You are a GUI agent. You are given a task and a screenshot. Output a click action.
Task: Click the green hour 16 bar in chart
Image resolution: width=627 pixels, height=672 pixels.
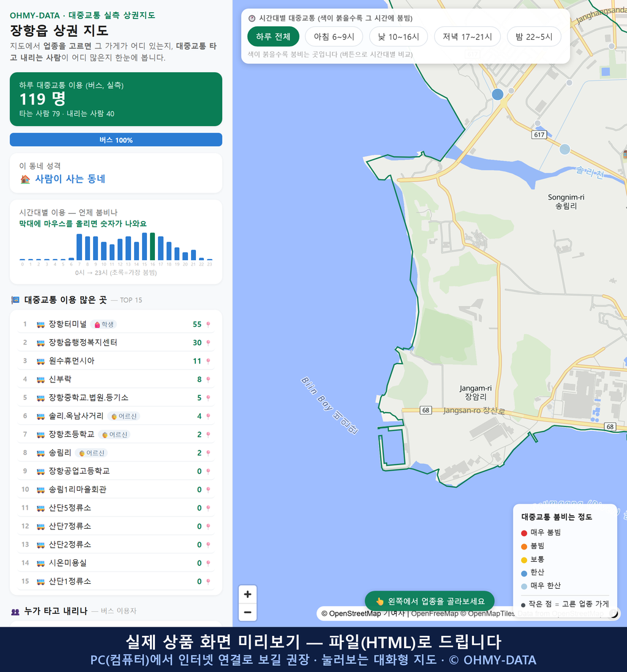pos(152,247)
